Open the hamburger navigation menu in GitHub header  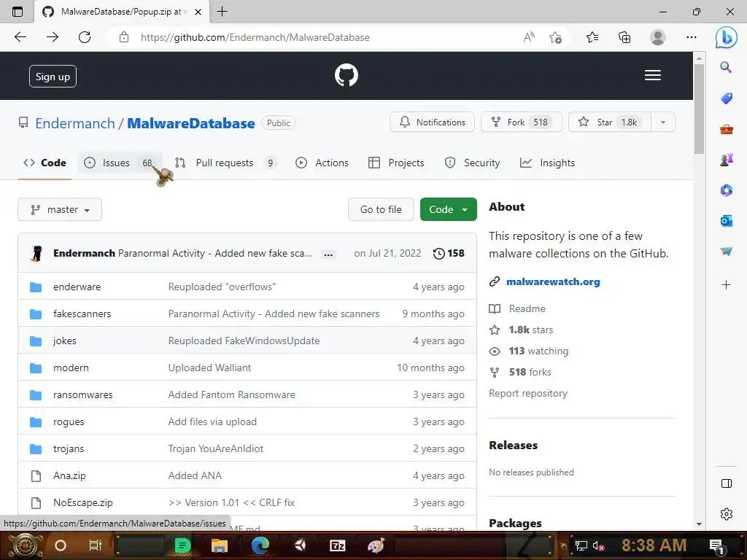pyautogui.click(x=653, y=75)
